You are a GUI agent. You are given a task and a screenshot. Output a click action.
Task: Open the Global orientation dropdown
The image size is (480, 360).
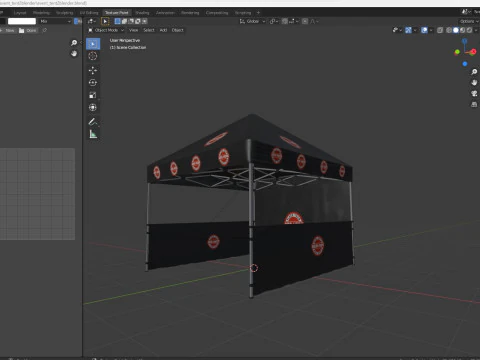pos(252,21)
